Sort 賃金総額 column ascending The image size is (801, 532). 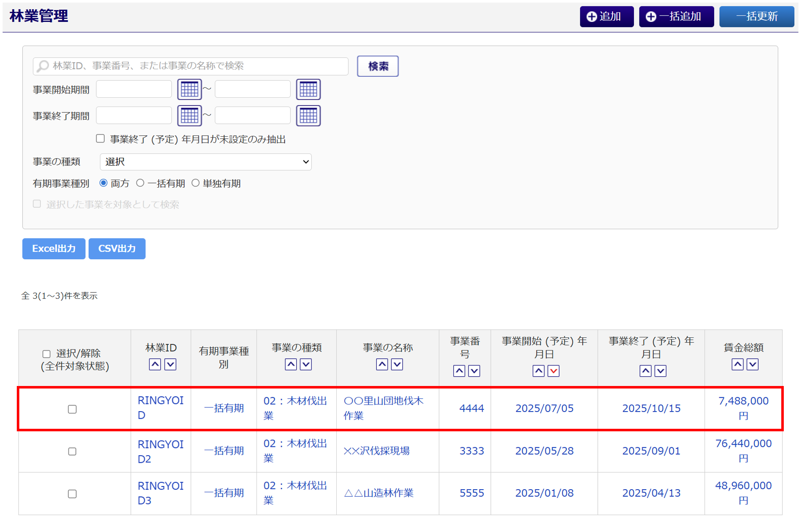pyautogui.click(x=737, y=364)
